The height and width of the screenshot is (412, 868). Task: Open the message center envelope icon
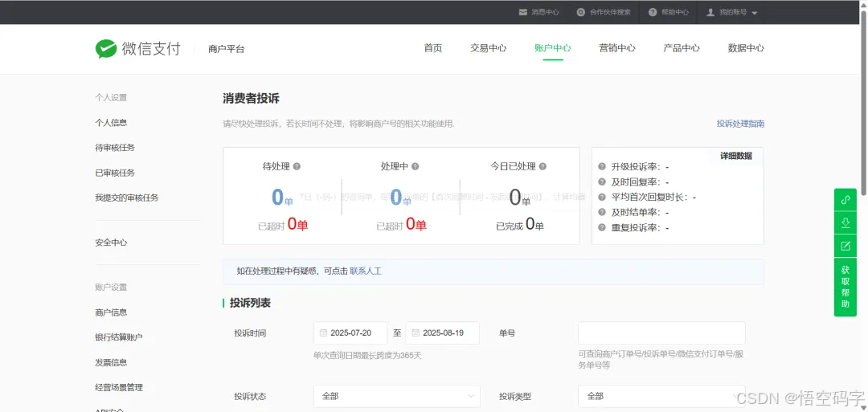(522, 12)
